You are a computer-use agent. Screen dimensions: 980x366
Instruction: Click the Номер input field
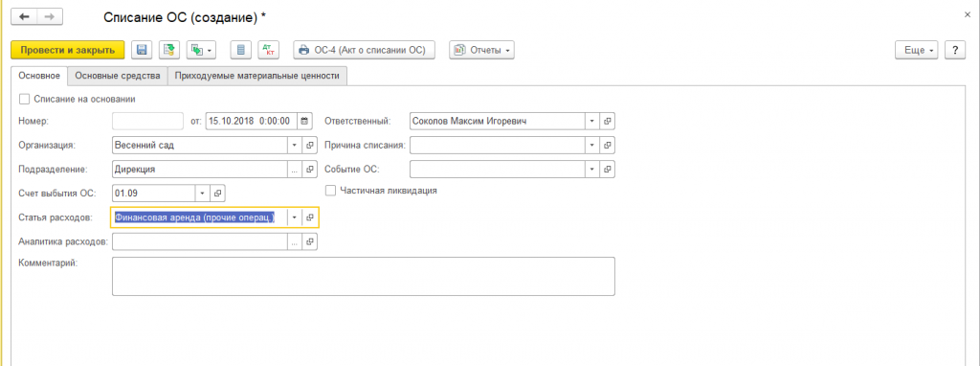coord(148,121)
